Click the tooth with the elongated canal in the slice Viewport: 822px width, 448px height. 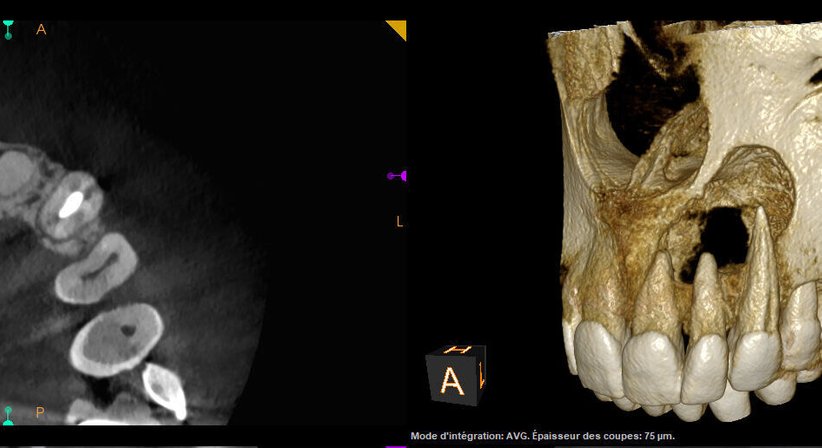tap(96, 268)
